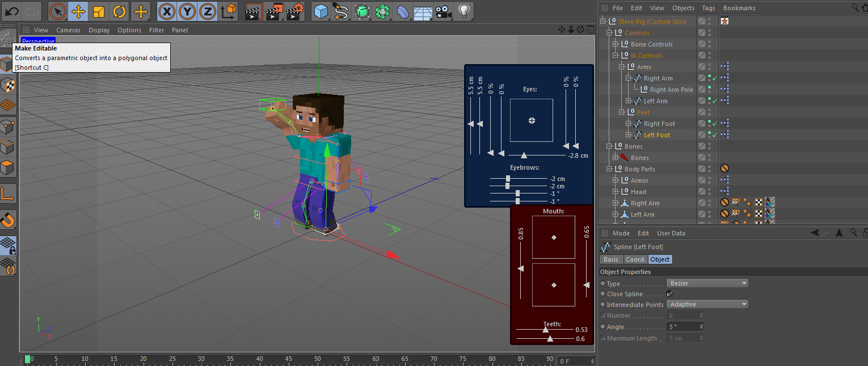
Task: Click the search icon in Object Manager
Action: pyautogui.click(x=855, y=7)
